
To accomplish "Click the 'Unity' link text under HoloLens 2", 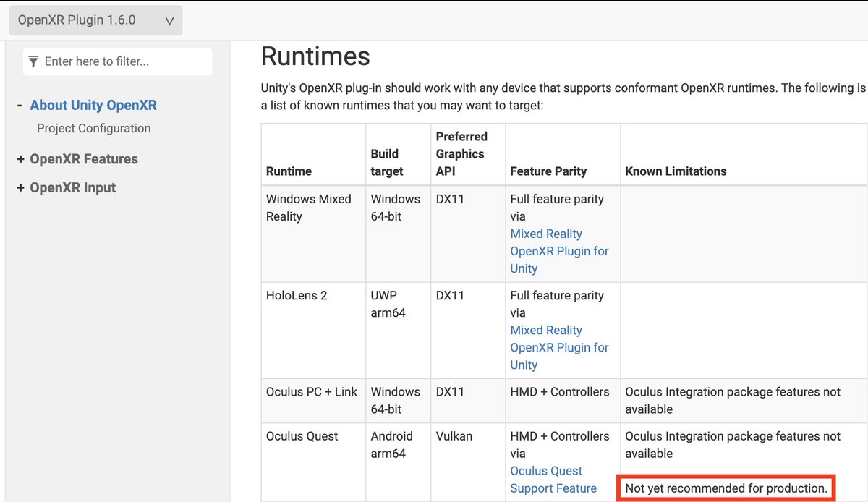I will pos(524,365).
